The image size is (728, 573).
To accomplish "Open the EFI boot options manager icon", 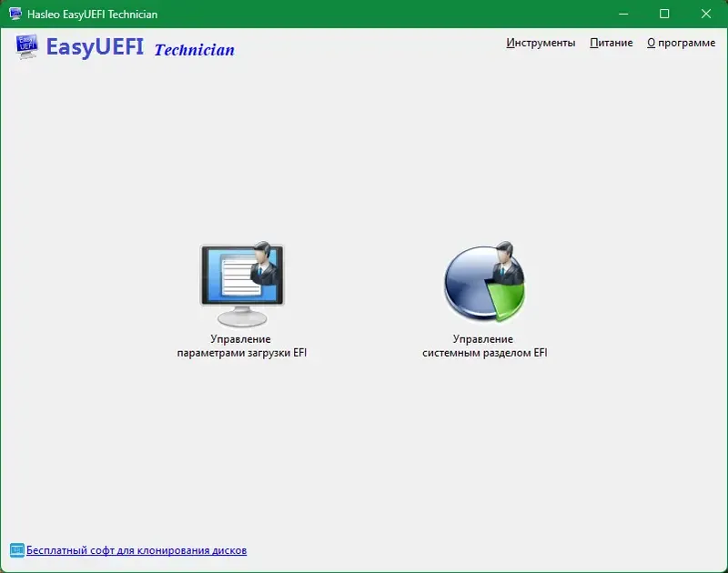I will [242, 279].
